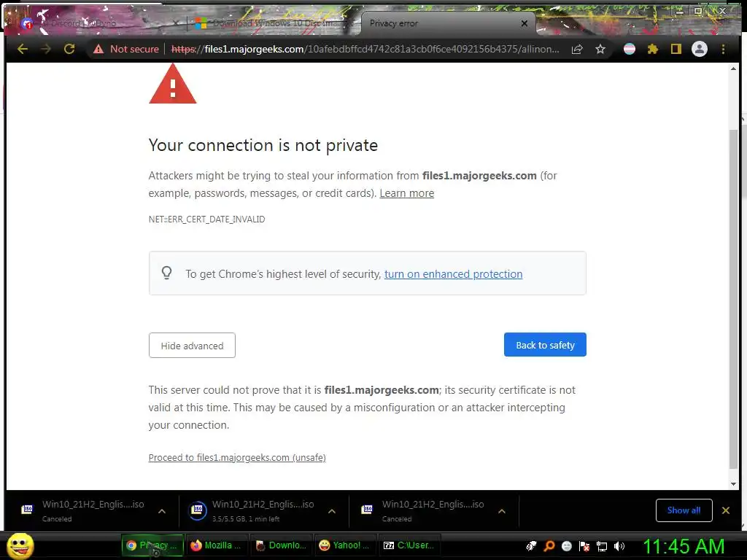
Task: Open the Not secure site info warning
Action: click(x=126, y=49)
